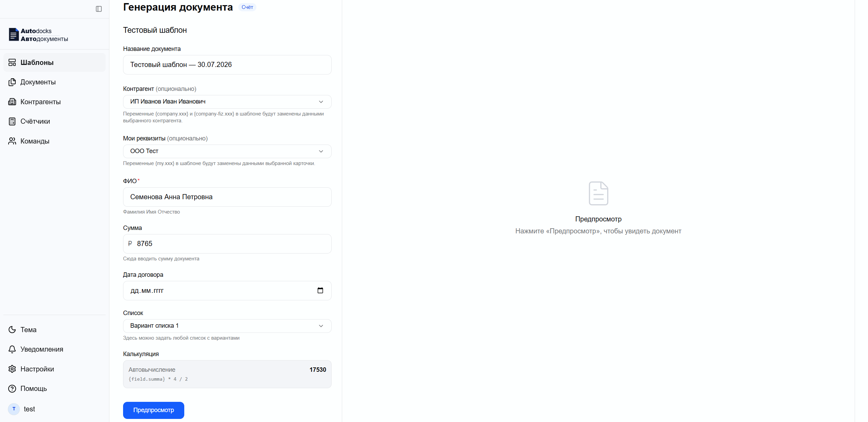Edit the ФИО input field
The width and height of the screenshot is (868, 422).
tap(227, 197)
